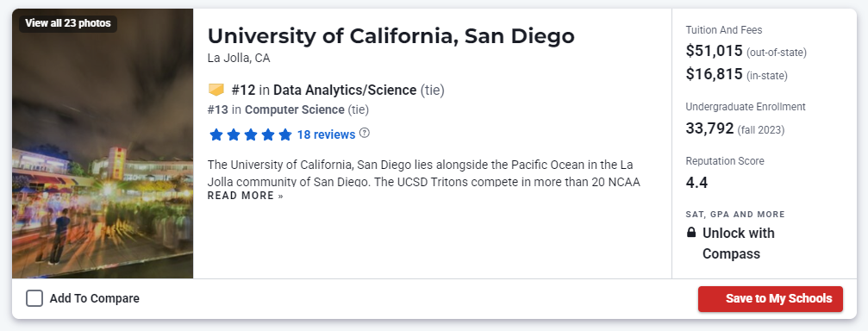
Task: Open the Computer Science ranking link
Action: click(x=295, y=109)
